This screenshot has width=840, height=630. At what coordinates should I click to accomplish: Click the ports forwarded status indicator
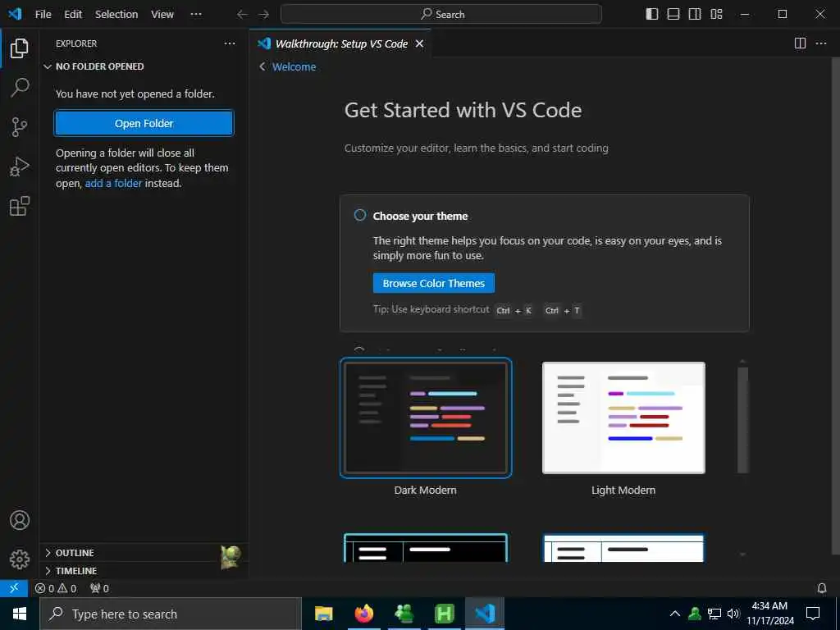coord(99,588)
